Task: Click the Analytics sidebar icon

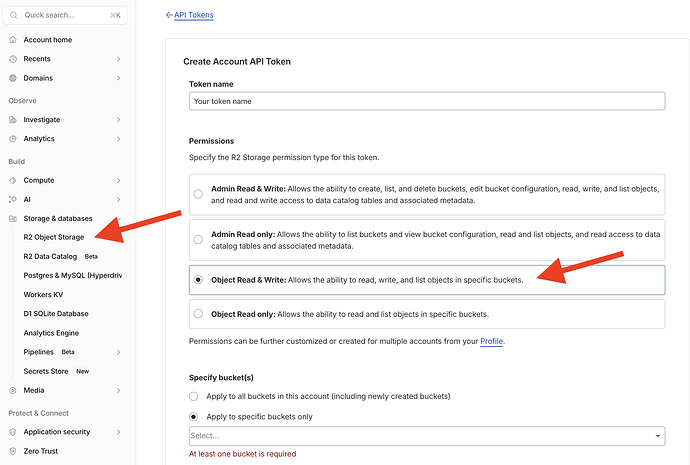Action: point(13,139)
